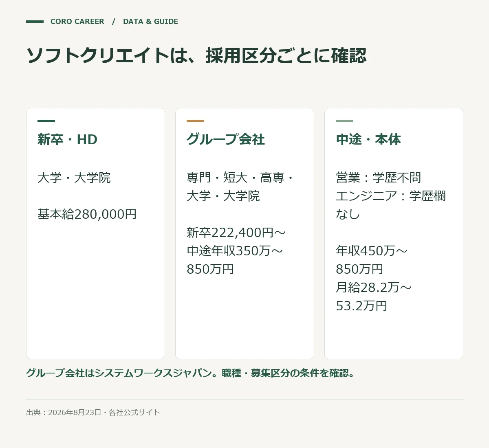
Task: Click the 基本給280,000円 text
Action: click(x=87, y=214)
